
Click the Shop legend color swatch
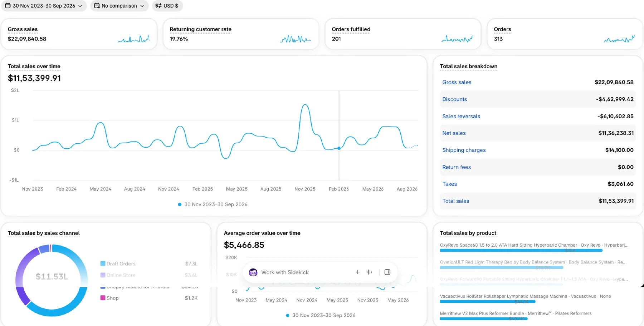(103, 298)
